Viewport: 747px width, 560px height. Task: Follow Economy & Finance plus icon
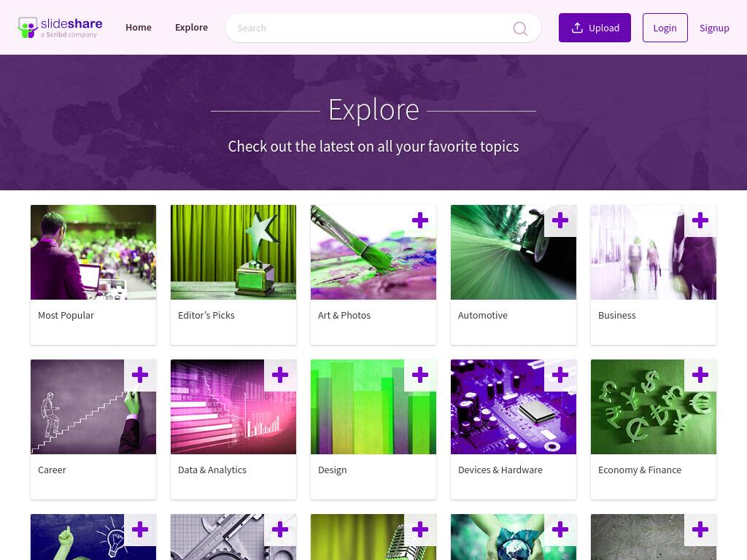pyautogui.click(x=700, y=376)
